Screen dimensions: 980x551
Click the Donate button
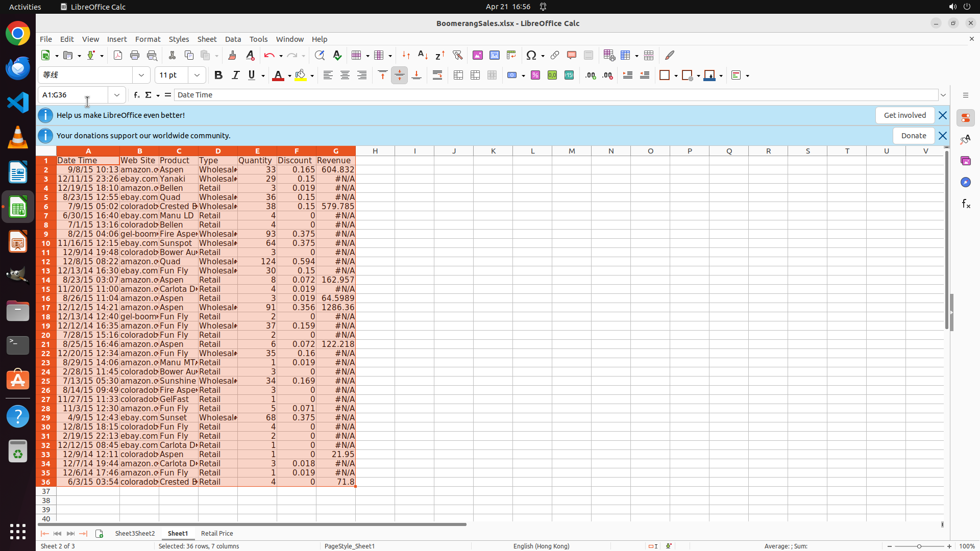(x=913, y=136)
